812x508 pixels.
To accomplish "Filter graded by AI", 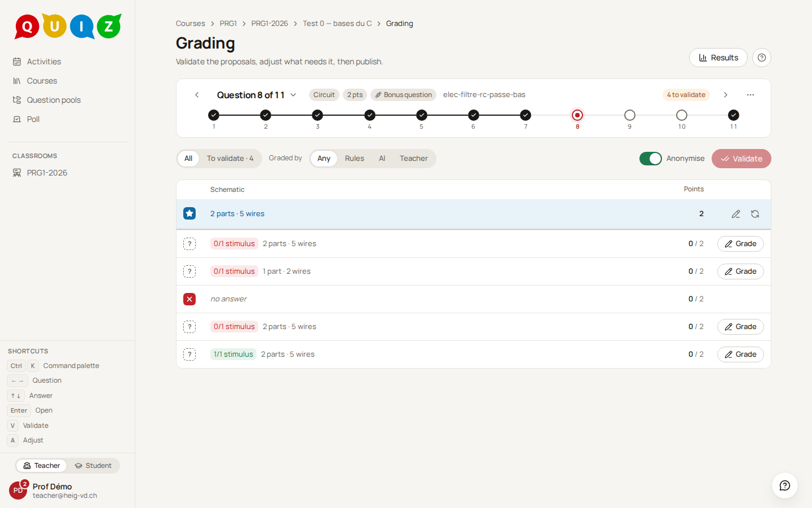I will [382, 159].
